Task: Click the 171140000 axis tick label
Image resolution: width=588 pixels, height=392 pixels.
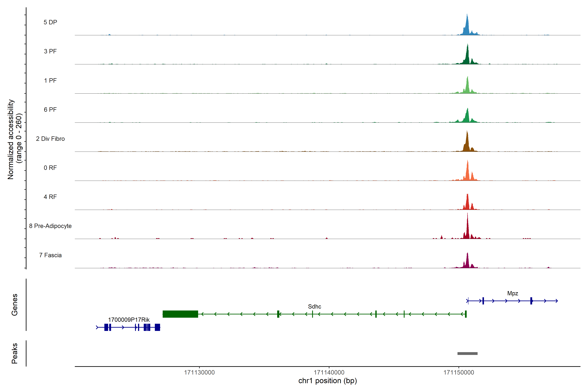Action: click(329, 373)
